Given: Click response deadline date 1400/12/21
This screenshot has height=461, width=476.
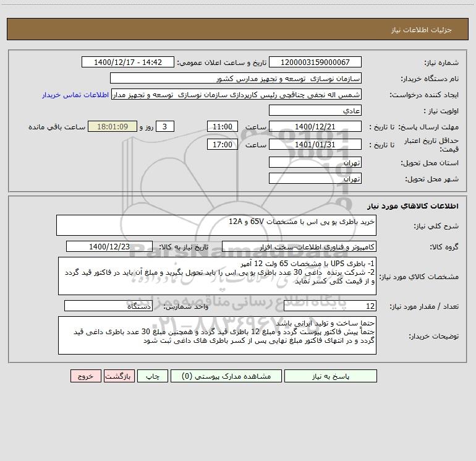Looking at the screenshot, I should click(315, 126).
